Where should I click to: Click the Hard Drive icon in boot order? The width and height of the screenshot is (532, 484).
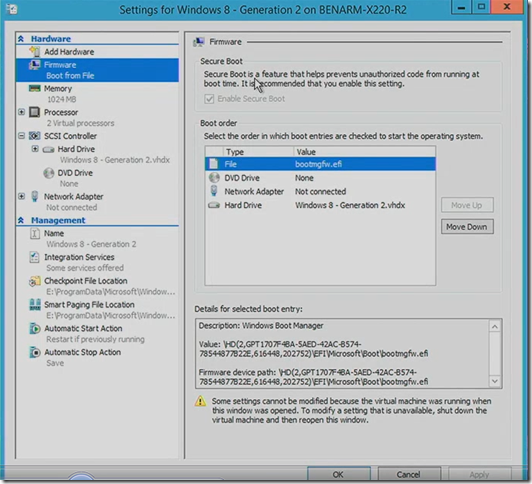pyautogui.click(x=214, y=205)
